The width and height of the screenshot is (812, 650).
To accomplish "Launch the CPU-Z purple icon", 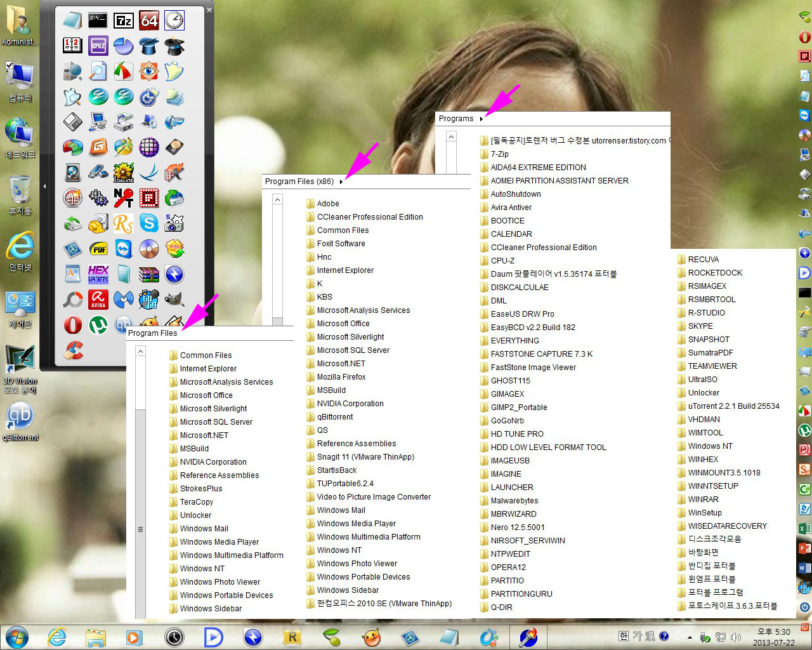I will (x=98, y=46).
